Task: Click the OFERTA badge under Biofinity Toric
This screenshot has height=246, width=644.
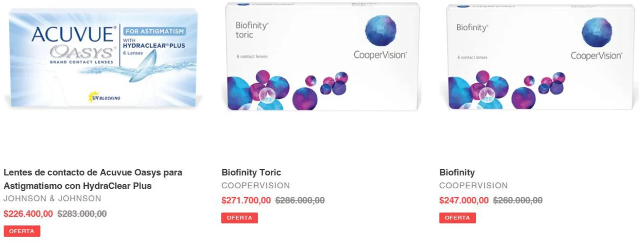Action: click(239, 218)
